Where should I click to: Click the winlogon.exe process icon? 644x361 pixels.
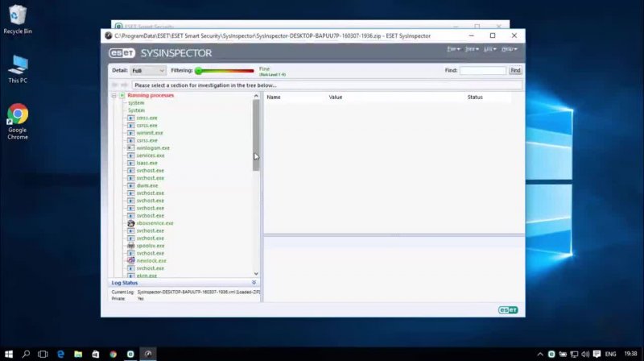click(x=130, y=148)
